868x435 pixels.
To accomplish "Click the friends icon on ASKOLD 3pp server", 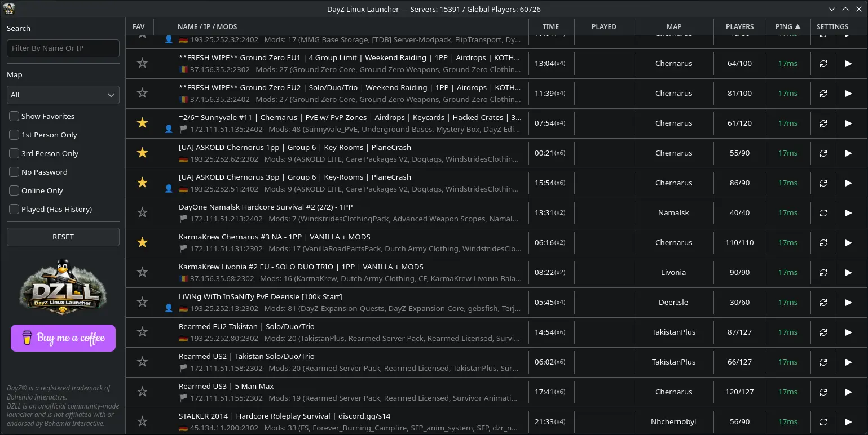I will tap(168, 189).
